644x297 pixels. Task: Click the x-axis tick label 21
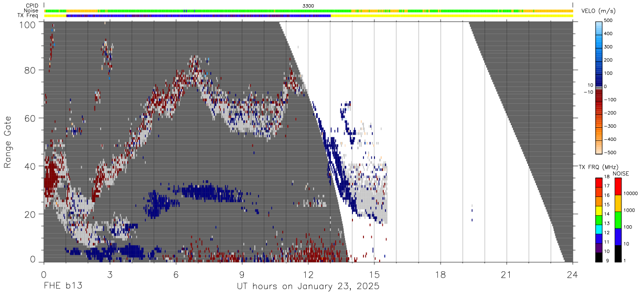pyautogui.click(x=506, y=274)
